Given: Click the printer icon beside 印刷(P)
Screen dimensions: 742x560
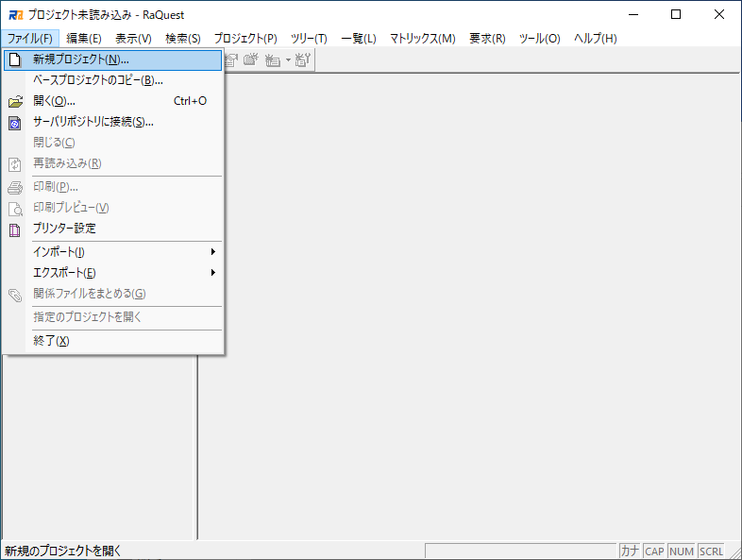Looking at the screenshot, I should 15,188.
